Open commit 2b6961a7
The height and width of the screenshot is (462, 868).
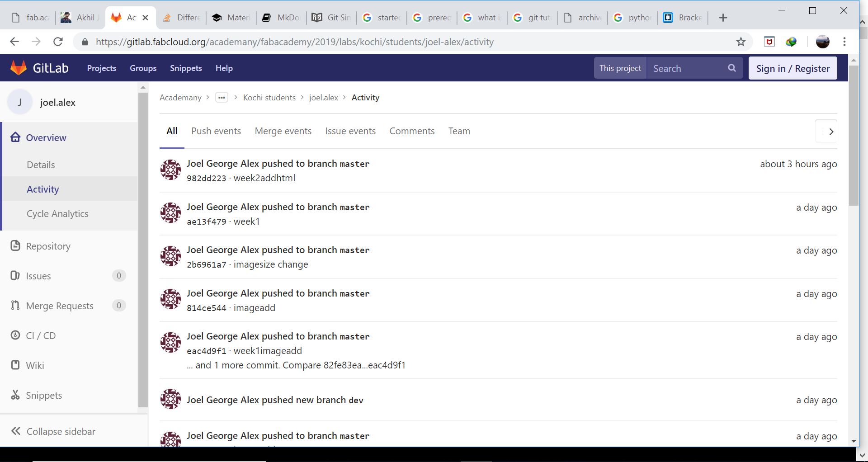tap(207, 264)
